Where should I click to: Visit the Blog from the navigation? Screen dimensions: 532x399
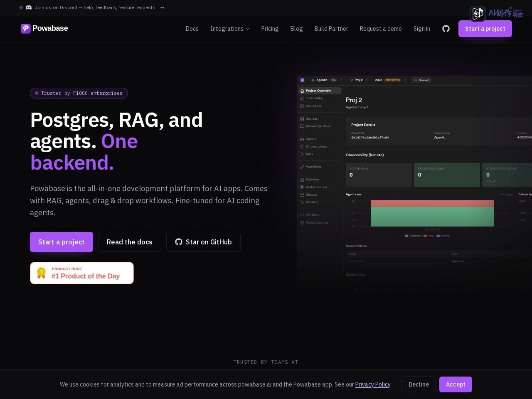coord(296,29)
